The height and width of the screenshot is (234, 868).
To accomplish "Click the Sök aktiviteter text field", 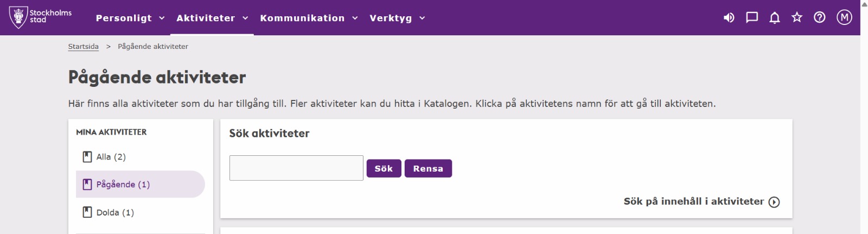I will click(296, 168).
